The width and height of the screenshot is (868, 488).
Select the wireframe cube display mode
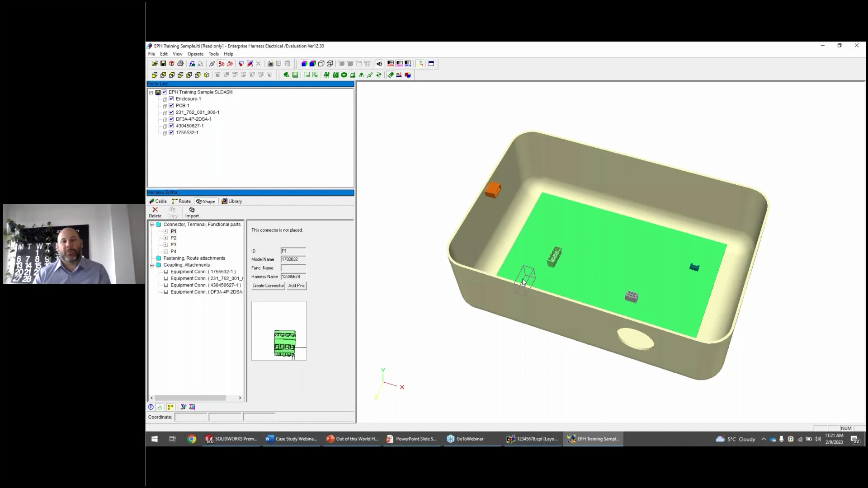tap(330, 64)
